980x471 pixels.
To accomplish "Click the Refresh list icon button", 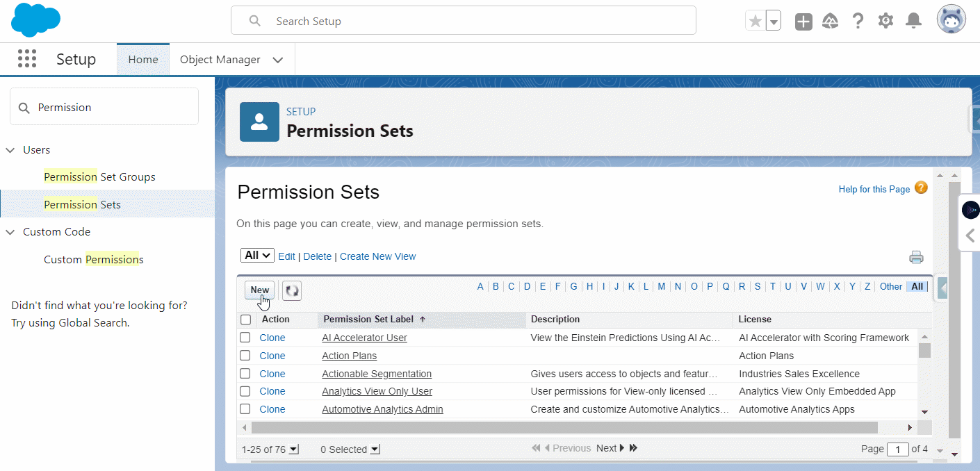I will tap(292, 290).
